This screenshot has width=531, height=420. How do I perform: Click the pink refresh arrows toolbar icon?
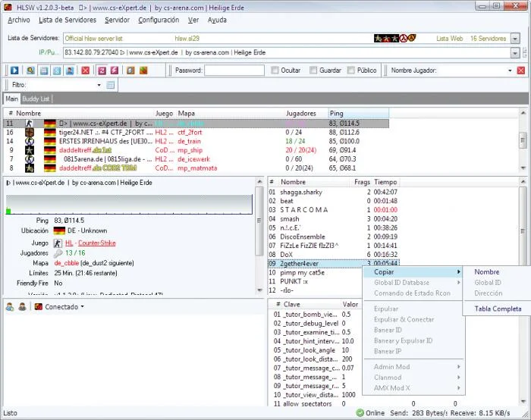pyautogui.click(x=100, y=71)
